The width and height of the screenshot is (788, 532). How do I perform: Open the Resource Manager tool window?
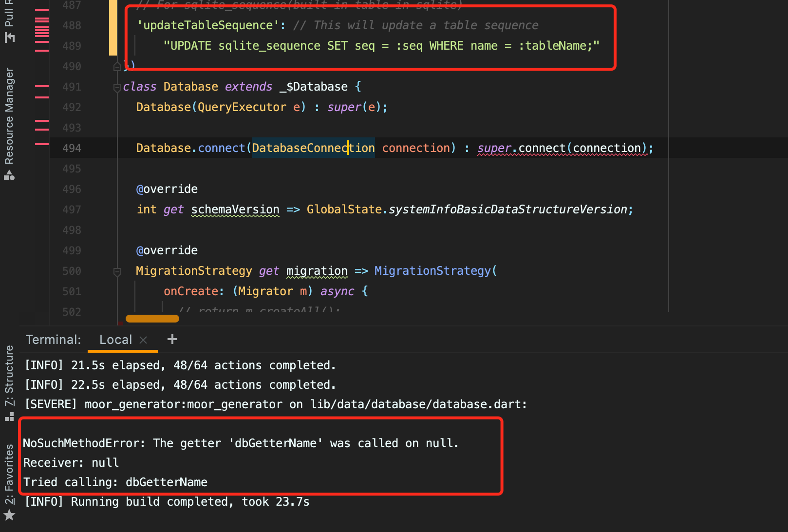[9, 122]
